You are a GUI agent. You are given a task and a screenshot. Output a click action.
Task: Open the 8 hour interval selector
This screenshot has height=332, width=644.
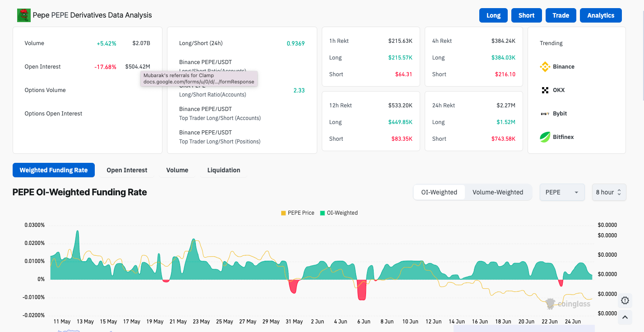pos(609,192)
